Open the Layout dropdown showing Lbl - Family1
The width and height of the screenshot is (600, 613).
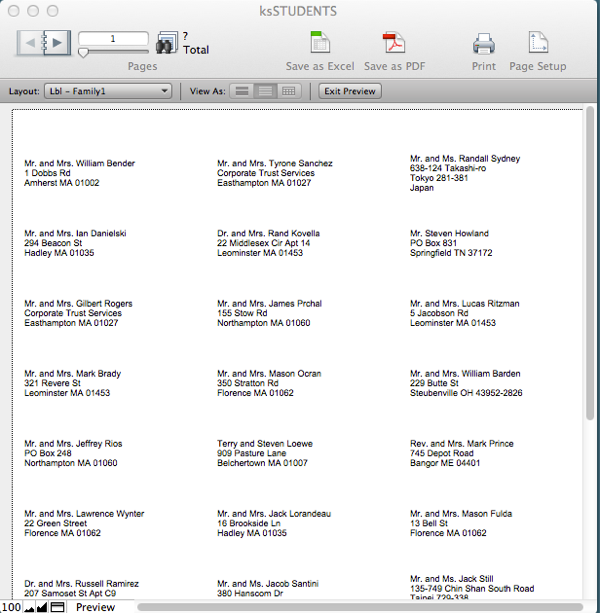click(x=108, y=91)
